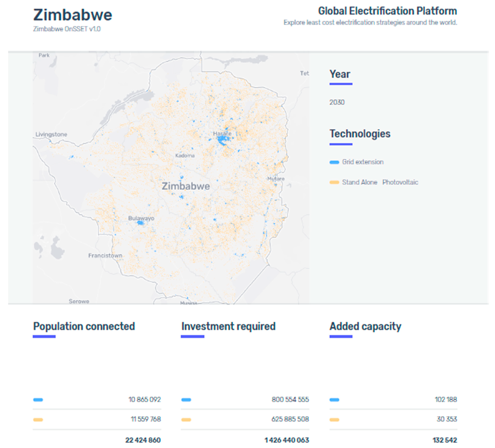Screen dimensions: 495x448
Task: Click blue marker under Investment required
Action: point(186,400)
